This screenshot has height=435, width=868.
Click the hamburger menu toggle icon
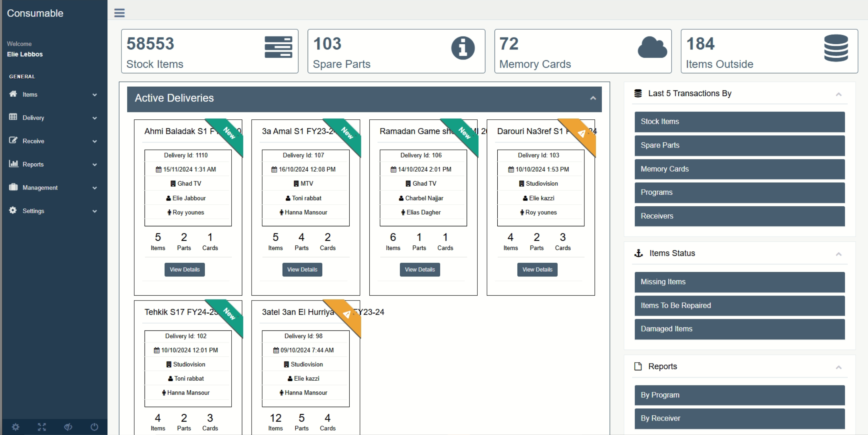pos(119,13)
